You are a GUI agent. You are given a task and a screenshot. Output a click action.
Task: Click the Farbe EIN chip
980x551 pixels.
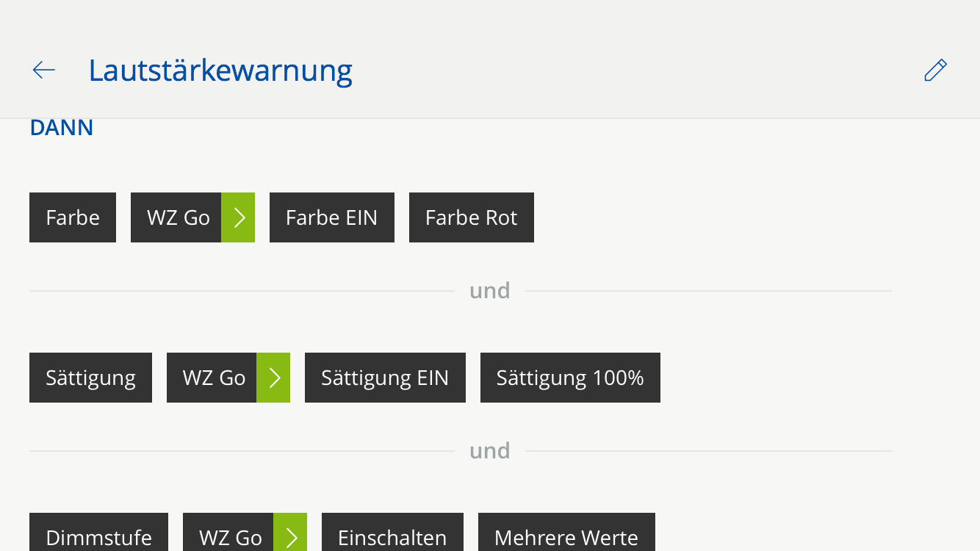331,217
